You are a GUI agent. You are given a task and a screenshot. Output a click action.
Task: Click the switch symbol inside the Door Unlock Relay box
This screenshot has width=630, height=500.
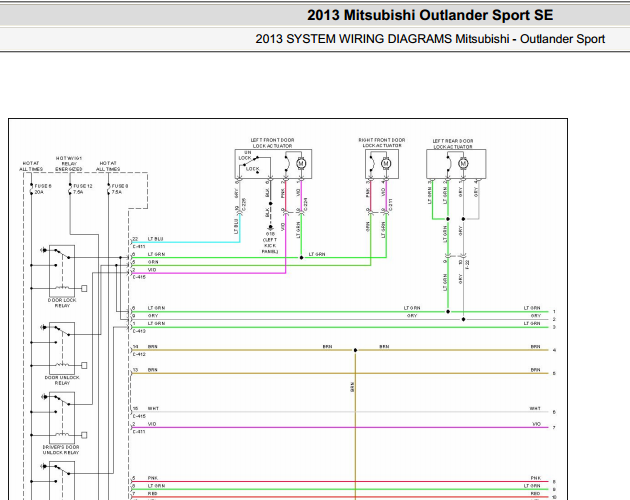[61, 331]
